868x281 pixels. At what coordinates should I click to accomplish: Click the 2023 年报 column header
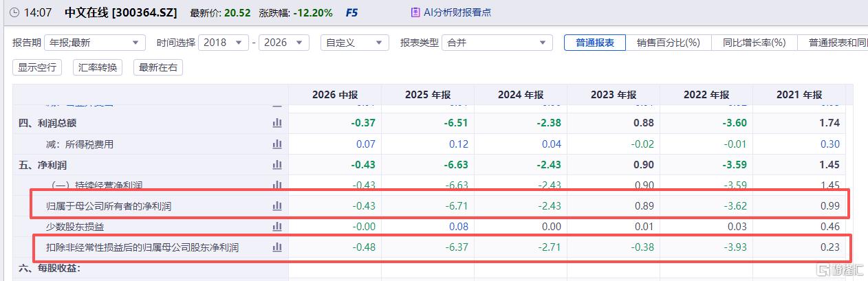click(614, 95)
